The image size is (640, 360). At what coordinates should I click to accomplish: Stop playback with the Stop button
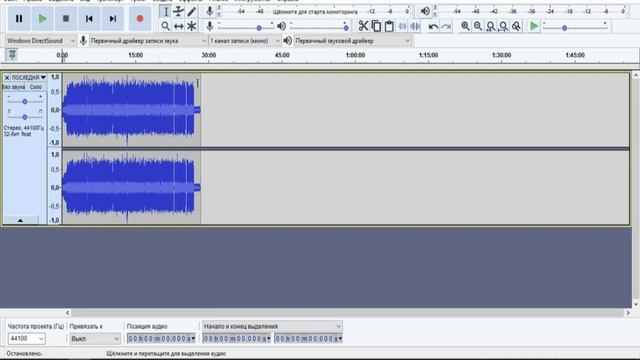pyautogui.click(x=66, y=18)
